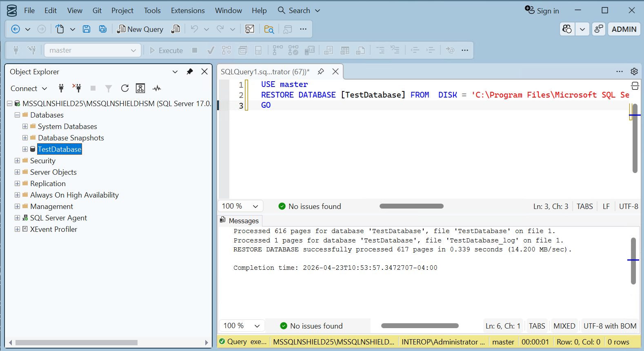Open the Git menu

point(97,10)
